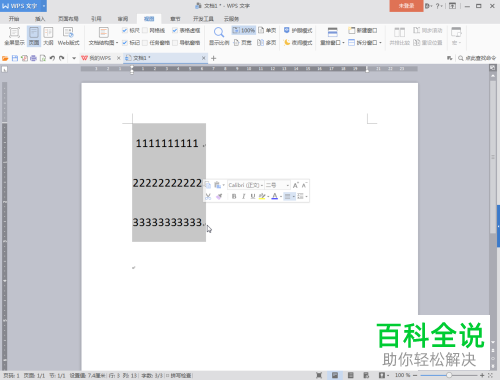Open the Review ribbon tab
500x380 pixels.
click(x=123, y=19)
